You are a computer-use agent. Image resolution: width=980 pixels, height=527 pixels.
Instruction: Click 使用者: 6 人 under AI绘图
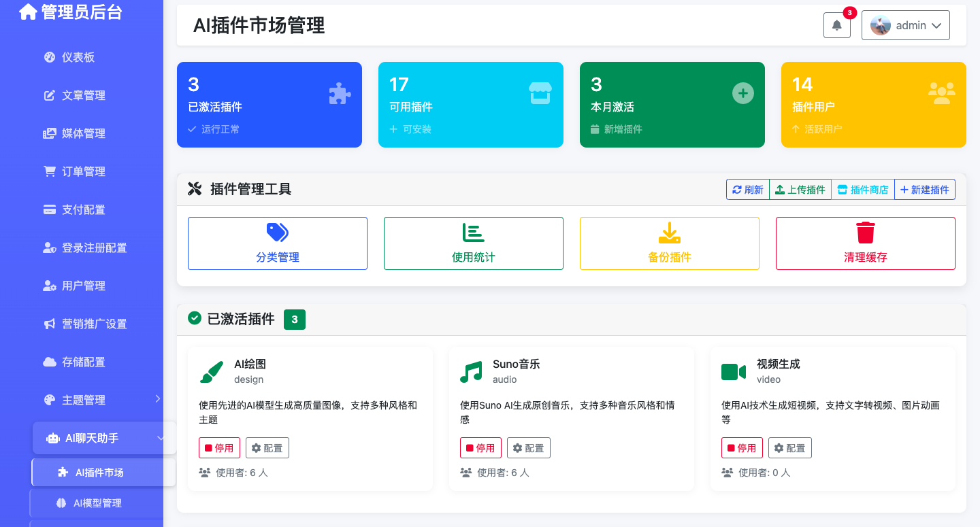click(242, 472)
